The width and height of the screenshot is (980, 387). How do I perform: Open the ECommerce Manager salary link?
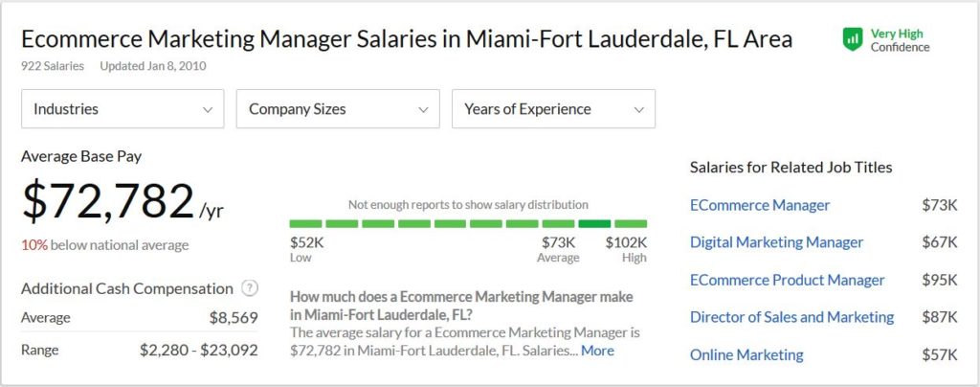(760, 205)
